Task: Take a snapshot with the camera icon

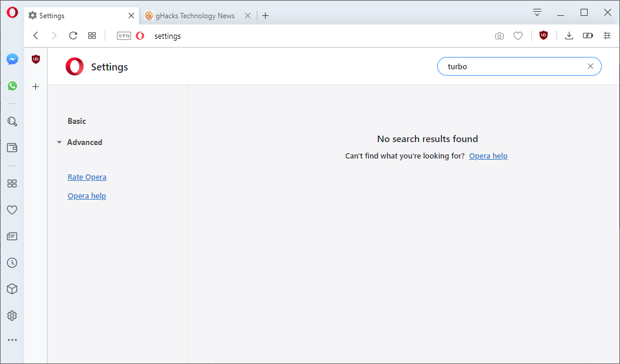Action: tap(500, 36)
